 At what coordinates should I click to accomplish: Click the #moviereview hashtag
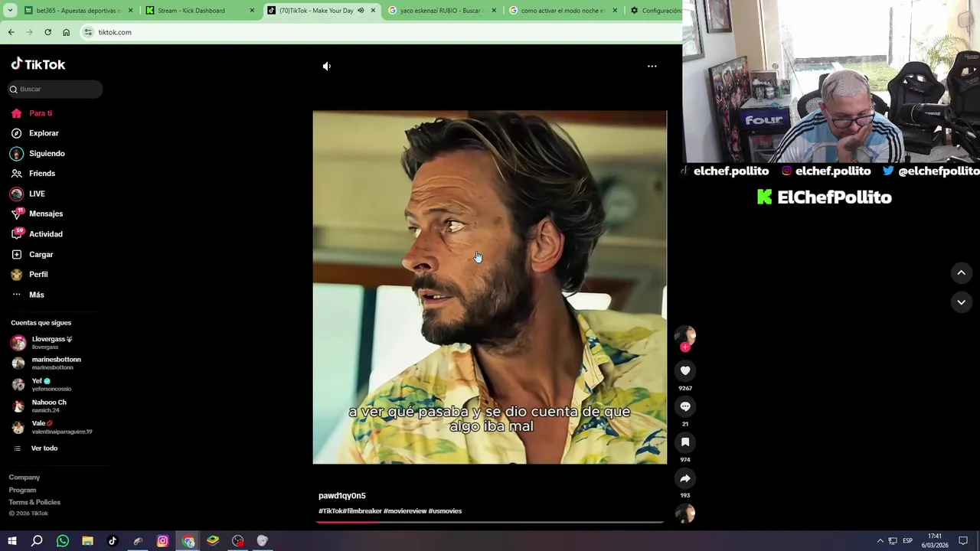click(405, 511)
